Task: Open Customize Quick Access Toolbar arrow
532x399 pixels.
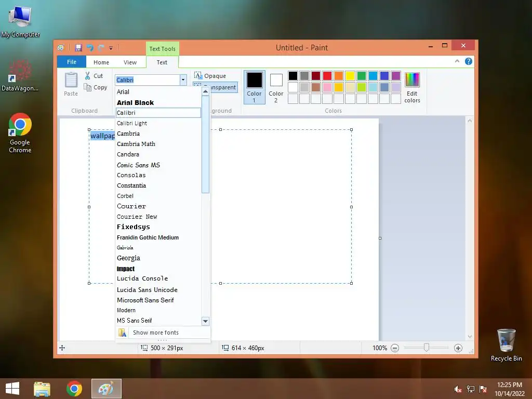Action: coord(111,48)
